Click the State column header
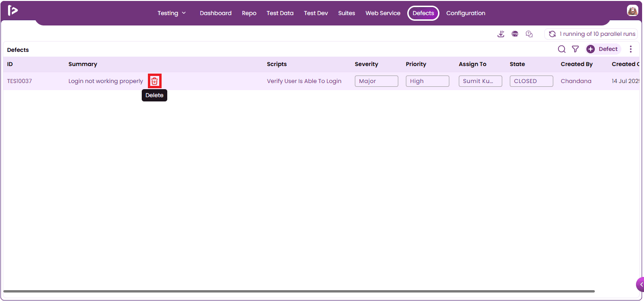 [517, 64]
